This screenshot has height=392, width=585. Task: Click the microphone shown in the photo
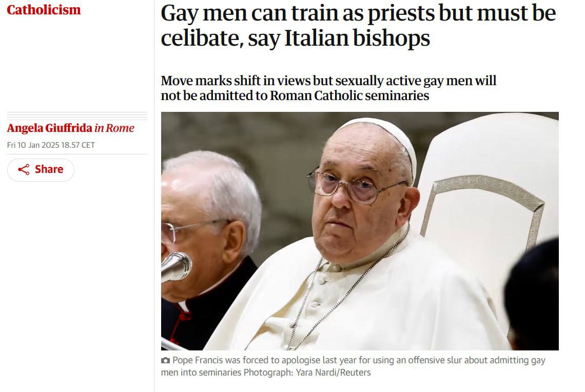click(176, 266)
